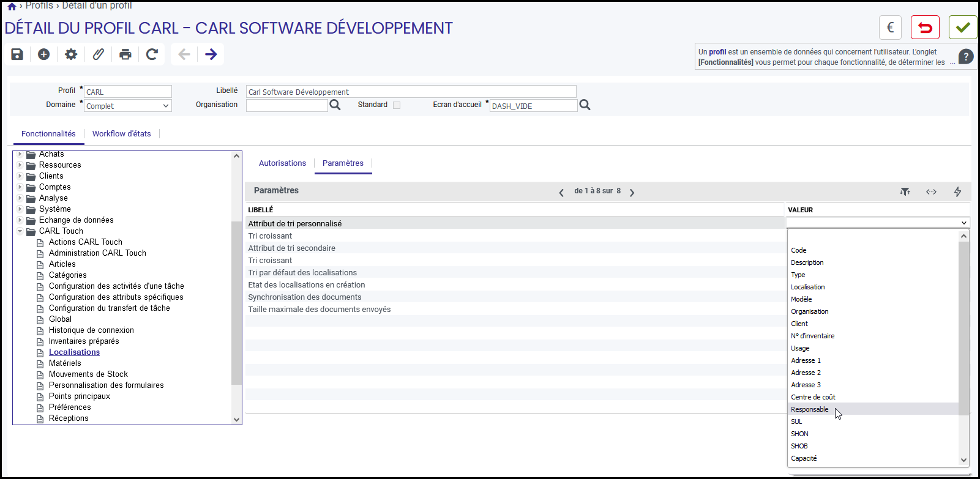This screenshot has height=479, width=980.
Task: Click the red undo cancel button
Action: [x=925, y=28]
